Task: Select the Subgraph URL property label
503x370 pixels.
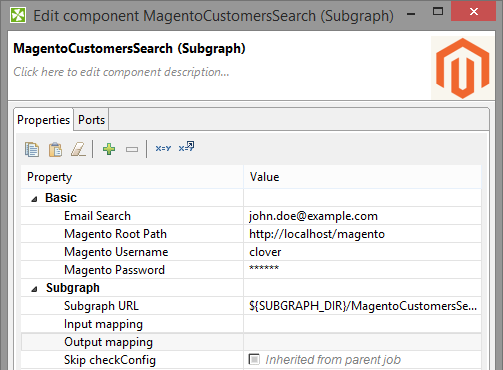Action: [101, 306]
